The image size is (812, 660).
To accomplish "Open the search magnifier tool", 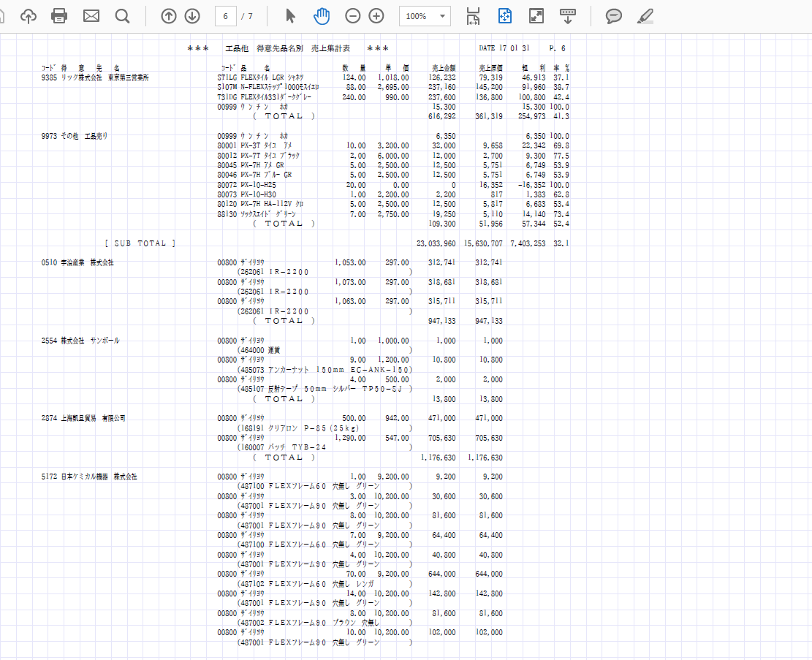I will coord(122,16).
